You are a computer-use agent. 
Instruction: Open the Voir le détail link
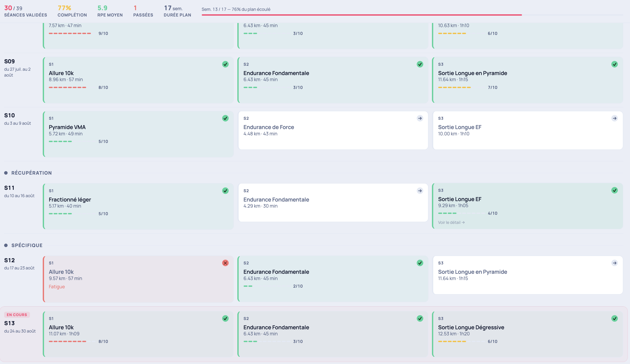click(x=451, y=223)
